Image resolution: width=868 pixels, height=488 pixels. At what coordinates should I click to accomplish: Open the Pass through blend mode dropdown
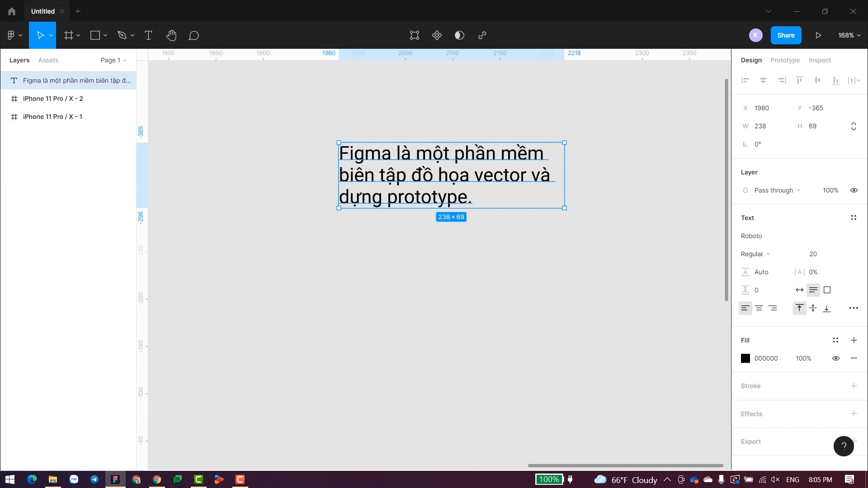pos(777,190)
